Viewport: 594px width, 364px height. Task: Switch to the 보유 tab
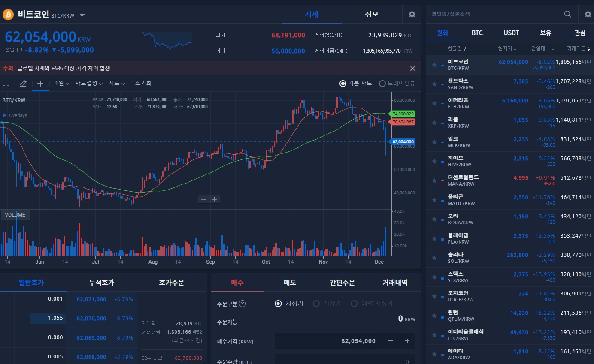[x=546, y=33]
